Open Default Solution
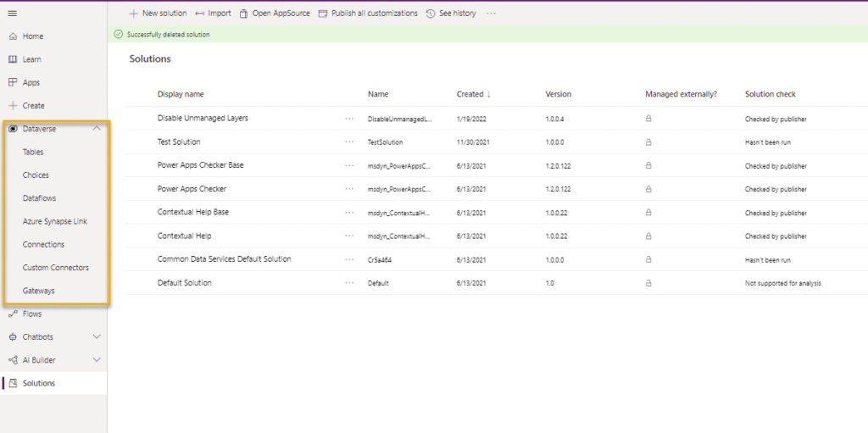This screenshot has height=433, width=868. coord(184,283)
